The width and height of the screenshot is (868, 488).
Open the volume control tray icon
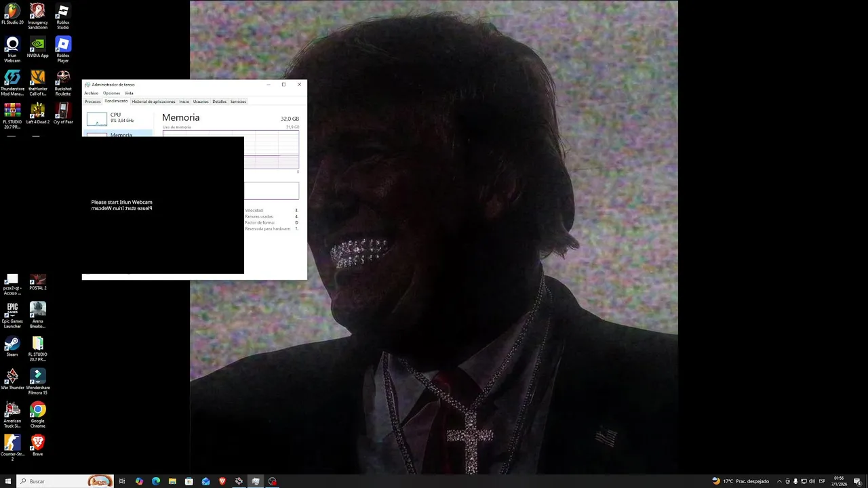click(x=812, y=481)
